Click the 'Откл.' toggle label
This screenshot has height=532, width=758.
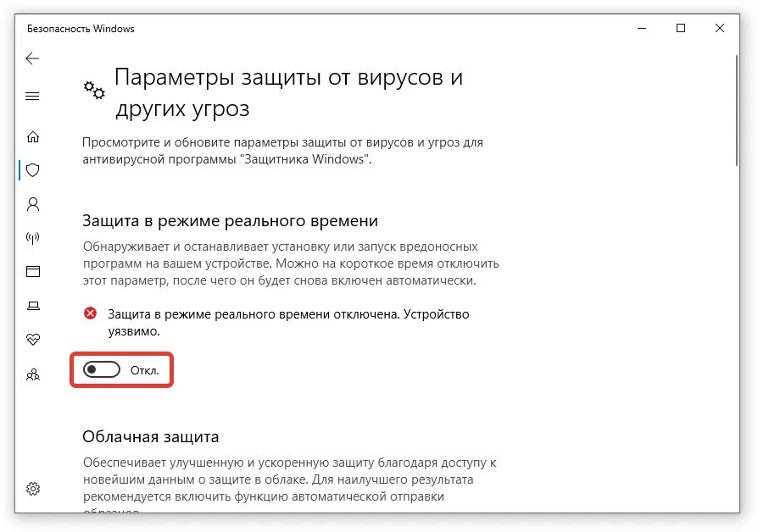[144, 370]
